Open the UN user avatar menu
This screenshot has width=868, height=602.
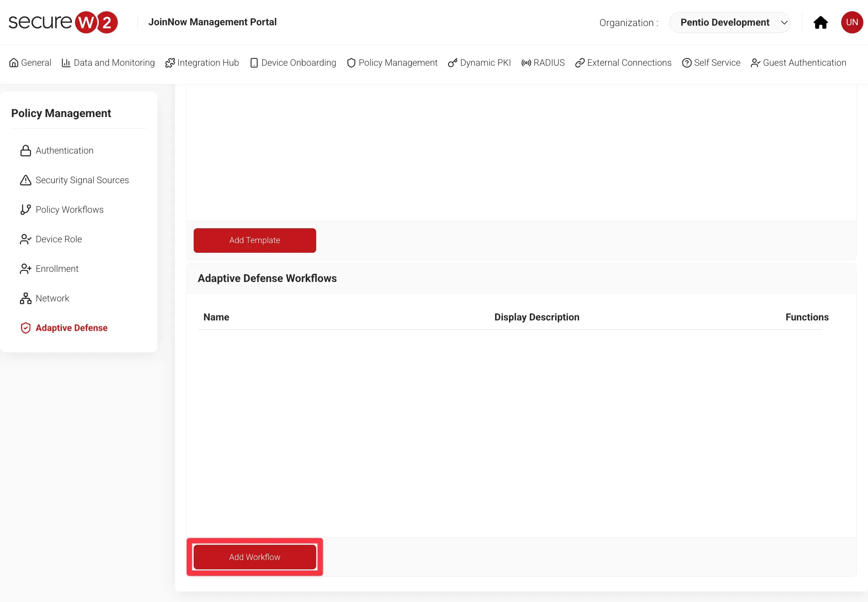[x=852, y=23]
